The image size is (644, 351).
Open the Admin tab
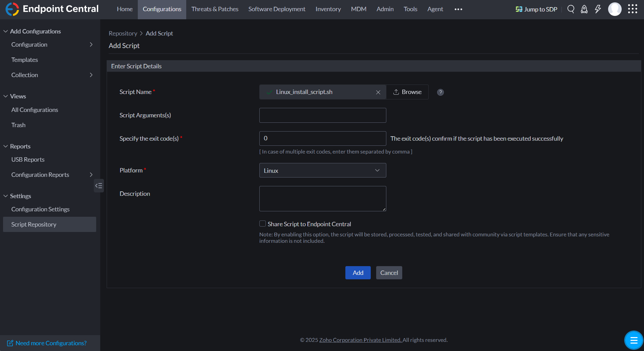385,9
